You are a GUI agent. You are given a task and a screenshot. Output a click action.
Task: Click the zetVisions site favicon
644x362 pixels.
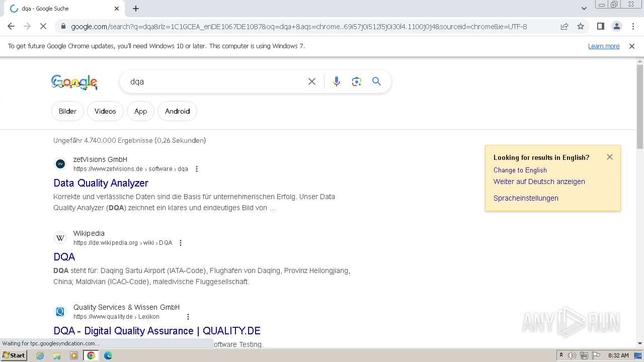pyautogui.click(x=60, y=164)
